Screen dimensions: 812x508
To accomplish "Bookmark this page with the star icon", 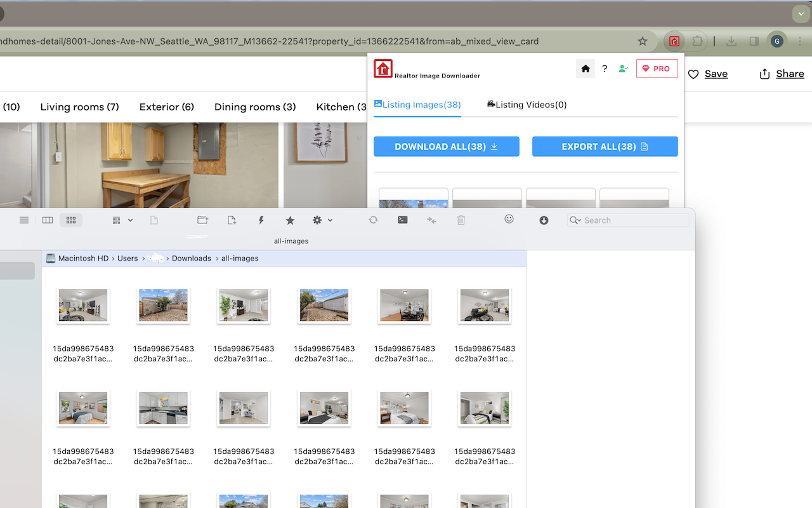I will [643, 41].
